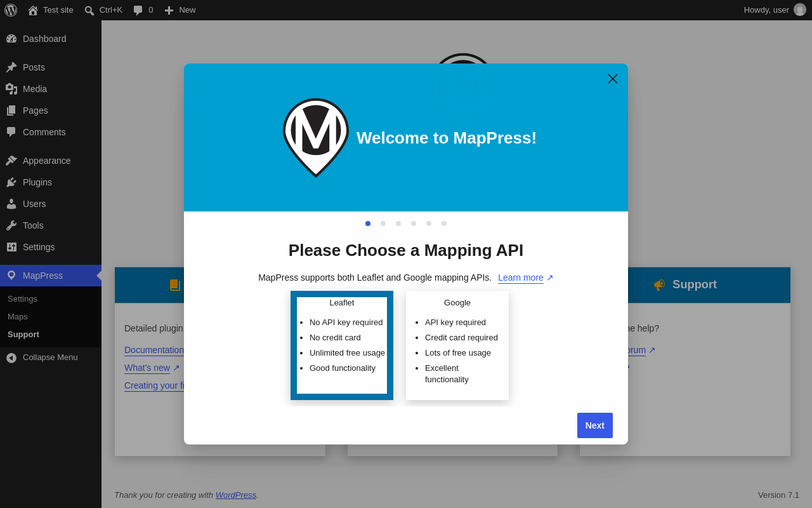Open the Users menu

click(51, 204)
